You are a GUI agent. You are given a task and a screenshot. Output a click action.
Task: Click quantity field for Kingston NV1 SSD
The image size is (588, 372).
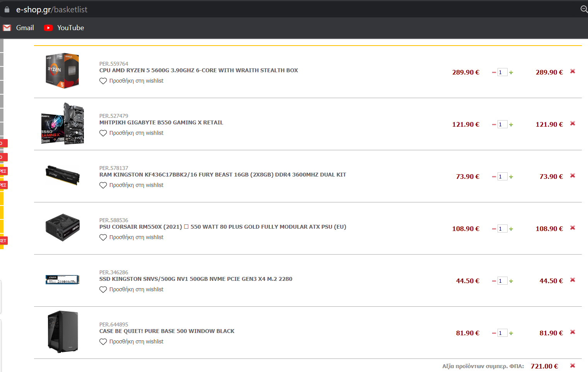click(502, 281)
